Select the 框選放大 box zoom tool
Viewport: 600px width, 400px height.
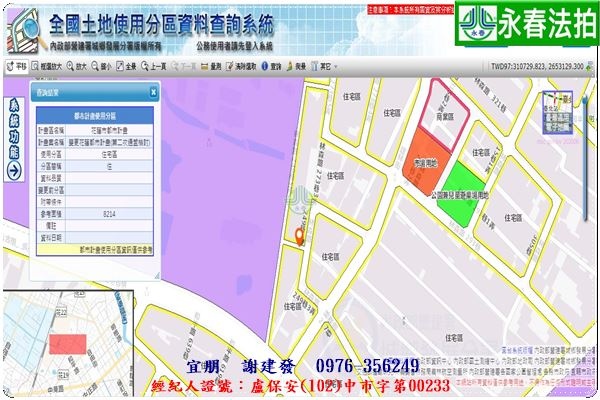46,67
